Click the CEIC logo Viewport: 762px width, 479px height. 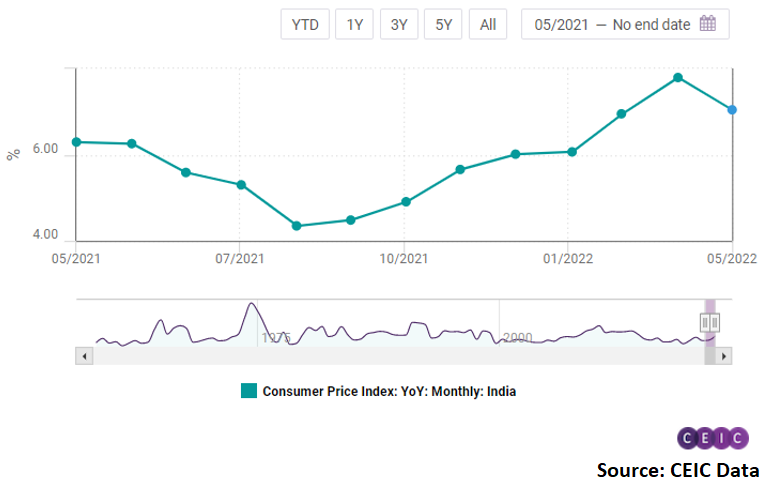click(712, 438)
